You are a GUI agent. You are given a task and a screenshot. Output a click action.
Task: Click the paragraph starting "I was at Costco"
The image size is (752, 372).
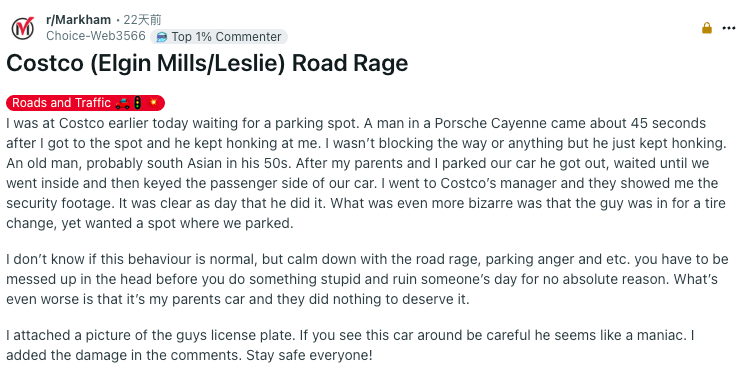pyautogui.click(x=367, y=174)
